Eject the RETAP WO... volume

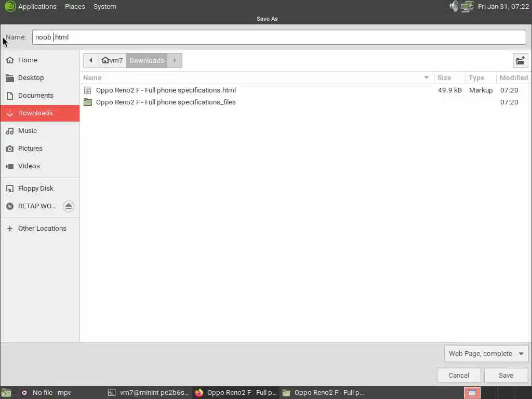[69, 206]
